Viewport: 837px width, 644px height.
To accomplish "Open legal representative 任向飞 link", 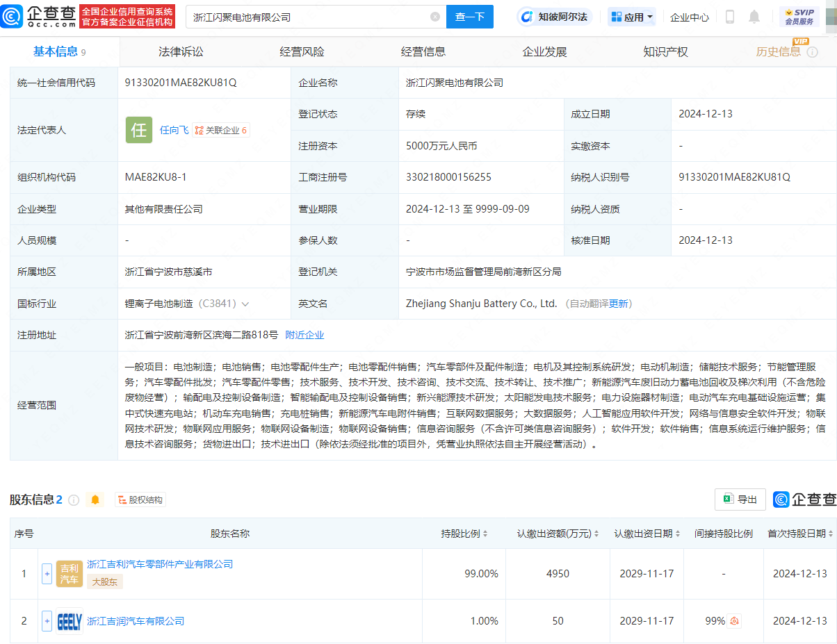I will coord(174,130).
